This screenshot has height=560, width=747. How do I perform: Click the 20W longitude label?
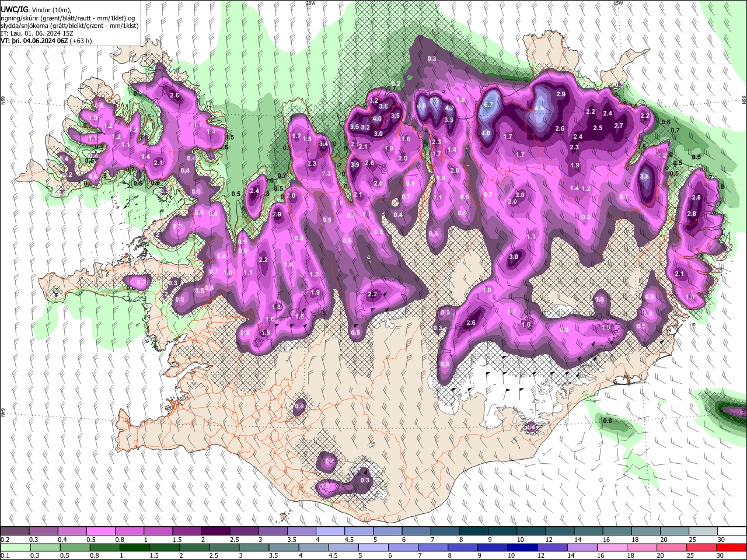[x=311, y=3]
